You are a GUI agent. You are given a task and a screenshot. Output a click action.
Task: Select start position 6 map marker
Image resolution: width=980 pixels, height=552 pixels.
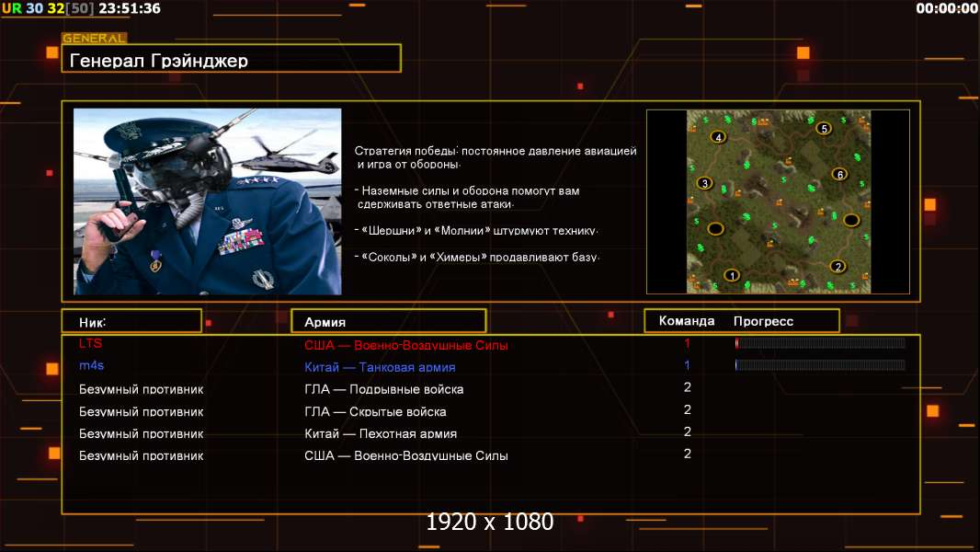pos(838,174)
